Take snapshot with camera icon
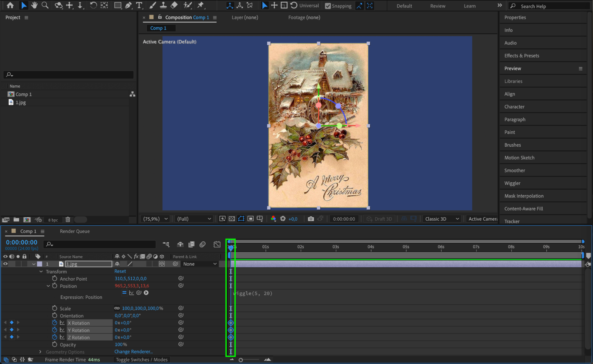593x364 pixels. coord(311,219)
